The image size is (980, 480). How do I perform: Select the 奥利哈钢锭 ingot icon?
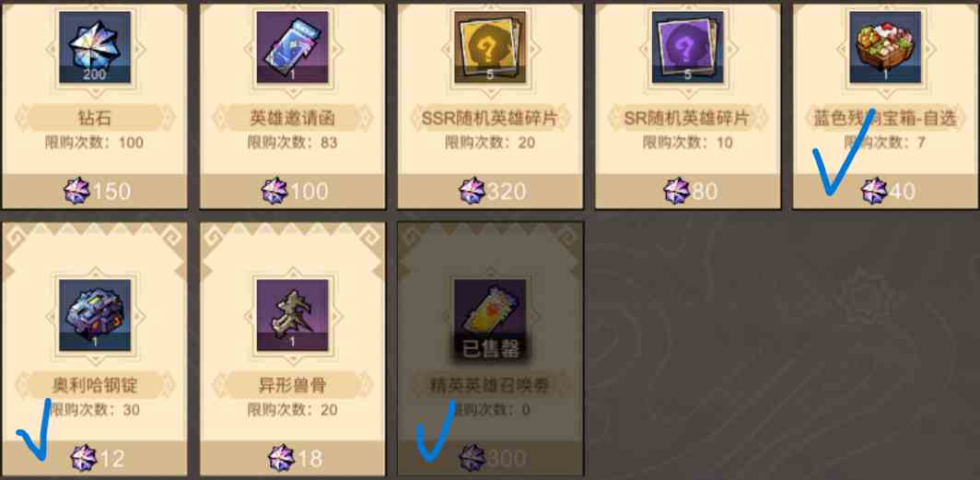tap(94, 315)
